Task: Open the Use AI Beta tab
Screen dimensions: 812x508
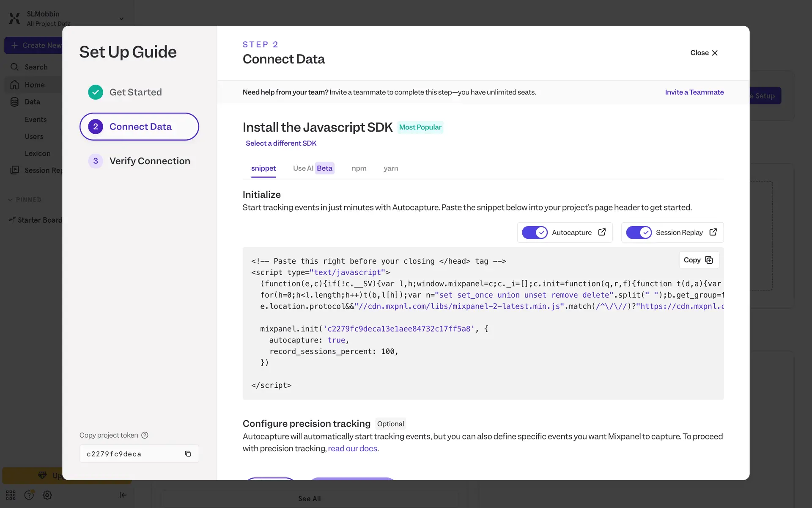Action: click(x=313, y=168)
